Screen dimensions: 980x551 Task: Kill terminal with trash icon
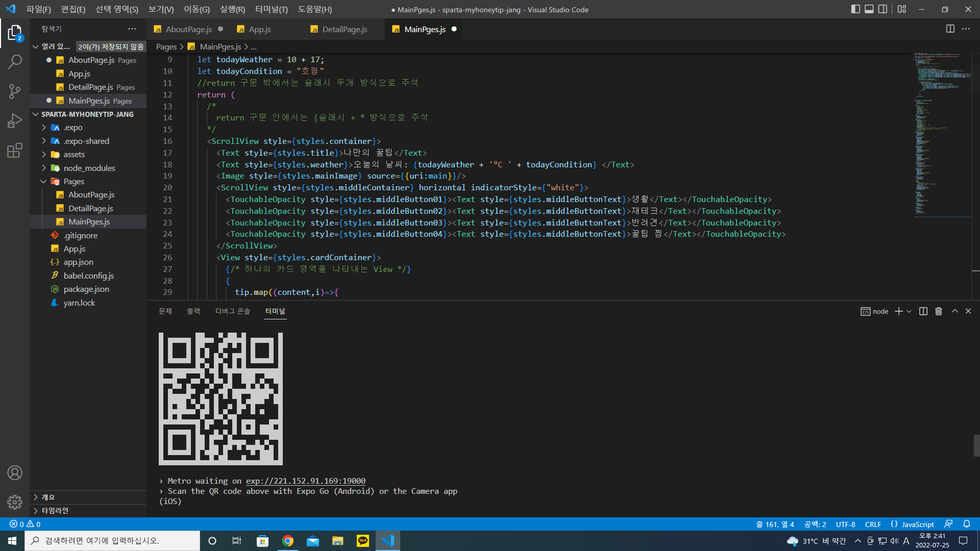click(939, 311)
